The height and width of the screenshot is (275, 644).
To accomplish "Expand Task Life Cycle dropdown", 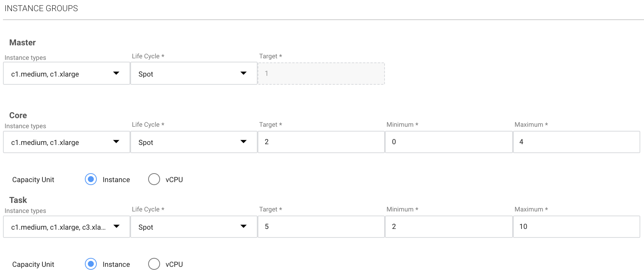I will click(194, 227).
